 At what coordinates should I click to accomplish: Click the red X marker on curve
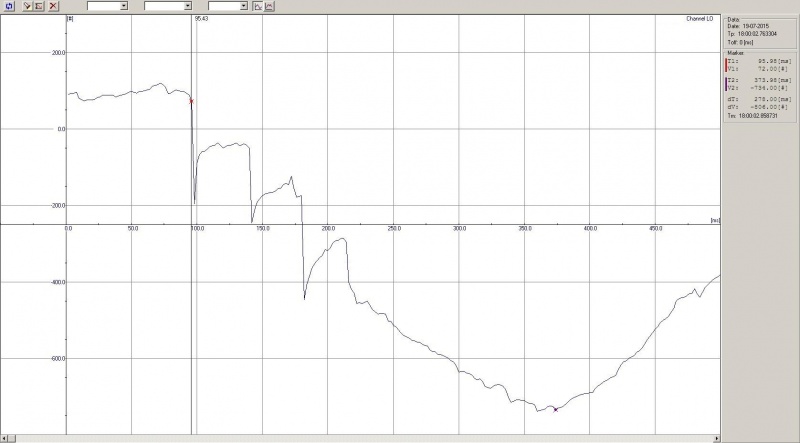pyautogui.click(x=192, y=101)
